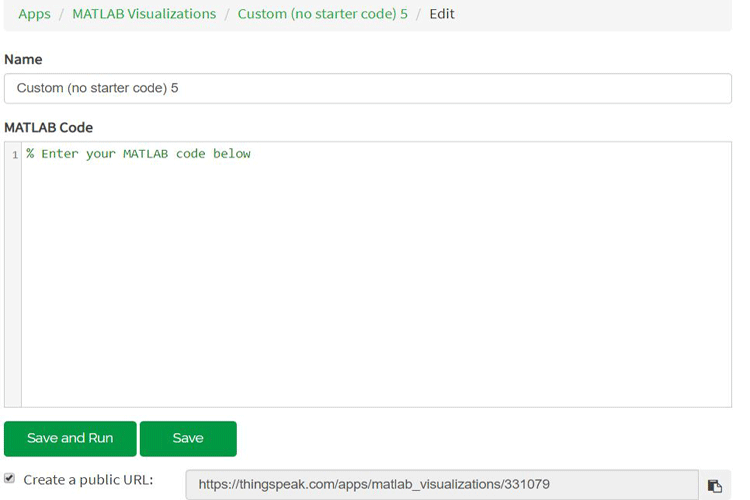The height and width of the screenshot is (500, 750).
Task: Click the Edit breadcrumb item
Action: (442, 14)
